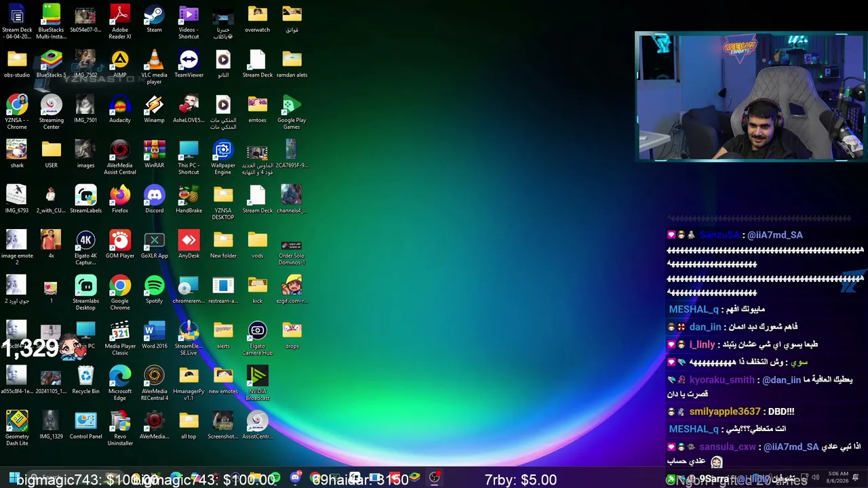Select the all top folder icon
The width and height of the screenshot is (868, 488).
[189, 426]
